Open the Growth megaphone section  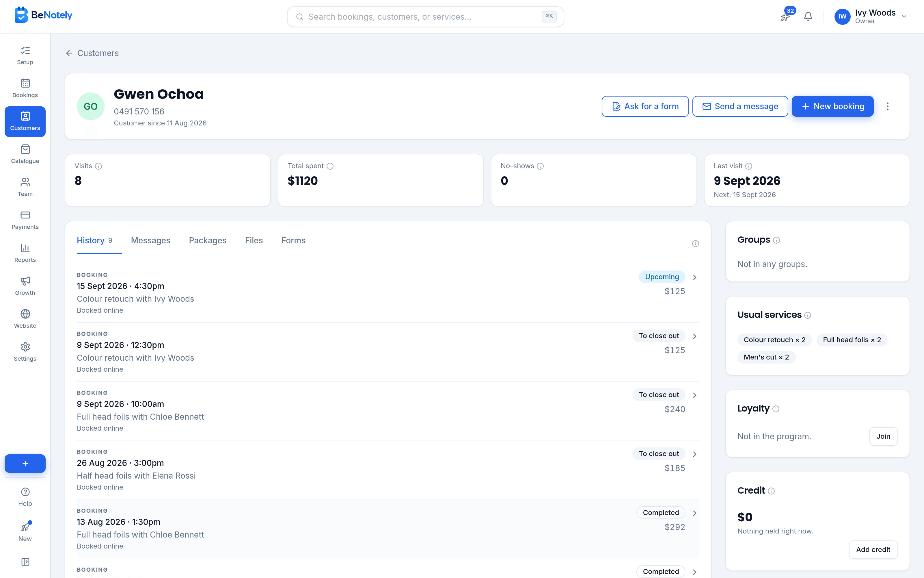click(25, 286)
